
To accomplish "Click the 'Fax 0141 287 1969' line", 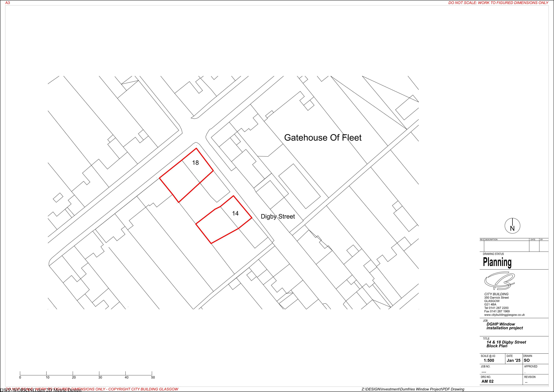I will tap(497, 311).
